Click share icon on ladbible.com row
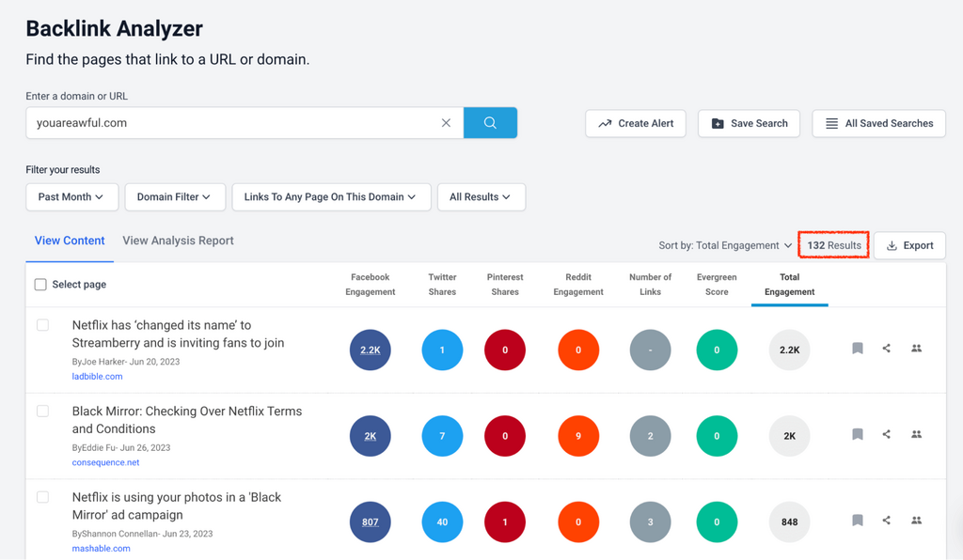This screenshot has height=560, width=963. tap(886, 349)
